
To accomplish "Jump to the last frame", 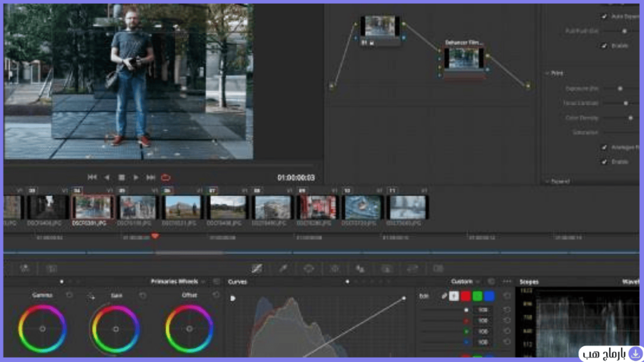I will click(151, 177).
